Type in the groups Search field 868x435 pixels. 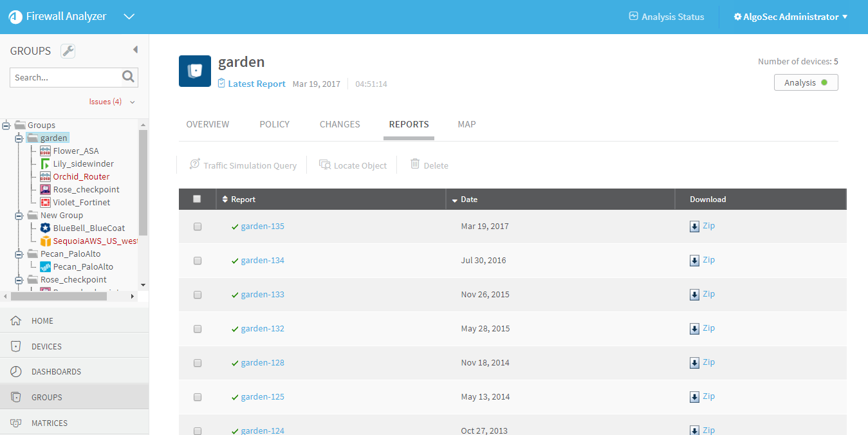(x=66, y=77)
